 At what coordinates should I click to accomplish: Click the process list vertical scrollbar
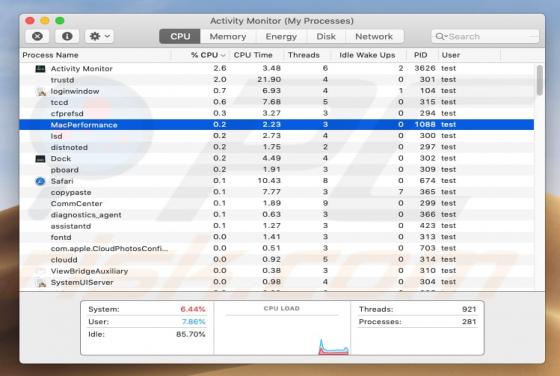pos(540,80)
